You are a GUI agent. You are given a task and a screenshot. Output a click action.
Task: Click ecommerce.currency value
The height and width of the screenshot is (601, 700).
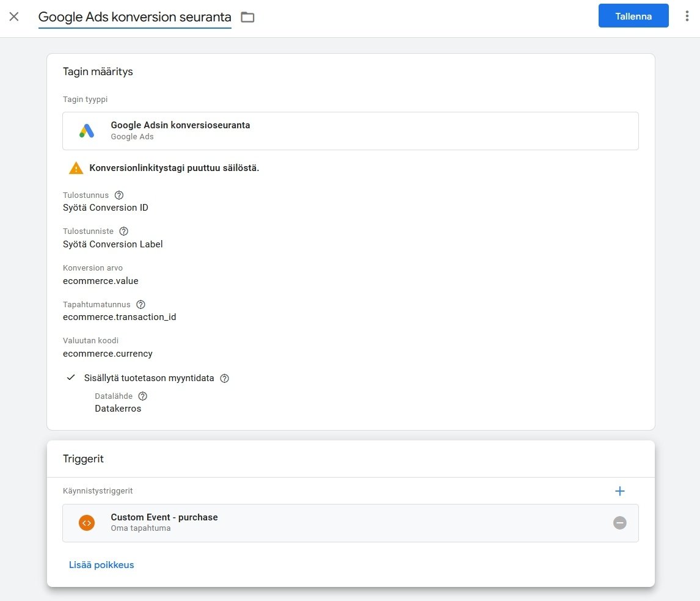(x=108, y=354)
